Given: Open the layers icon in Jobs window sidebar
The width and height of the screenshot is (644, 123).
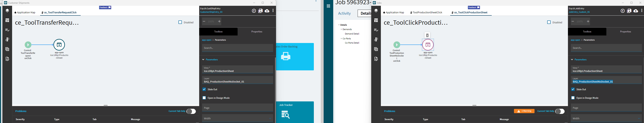Looking at the screenshot, I should pos(376,11).
